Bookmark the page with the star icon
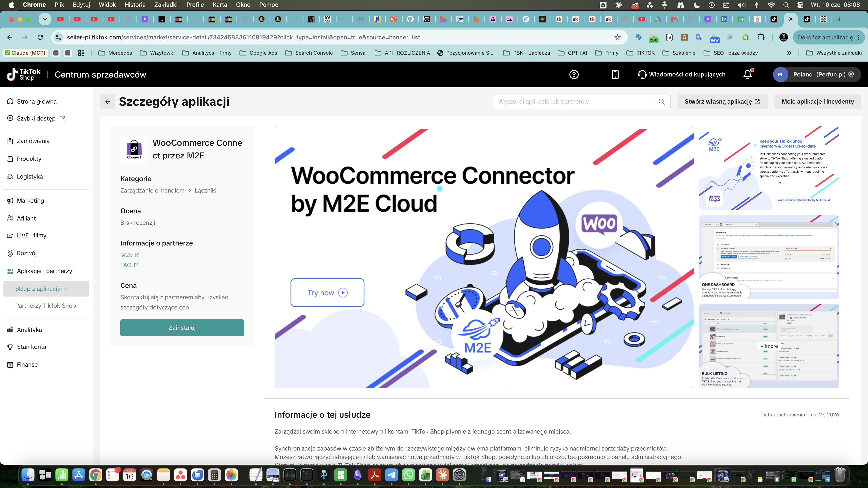 617,37
